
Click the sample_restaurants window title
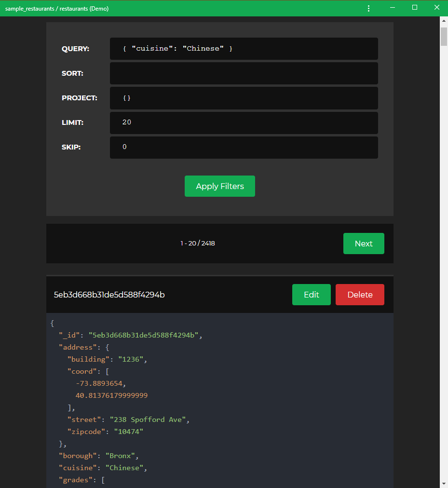[57, 8]
